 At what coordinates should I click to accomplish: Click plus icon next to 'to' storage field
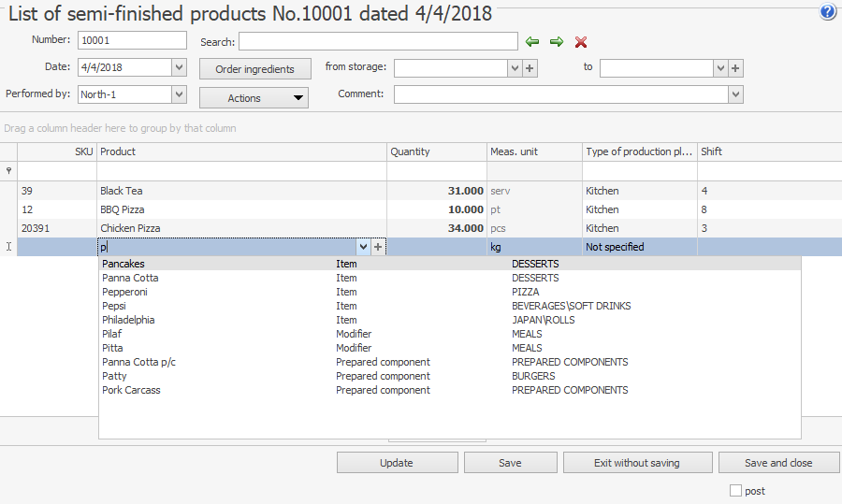pyautogui.click(x=735, y=68)
